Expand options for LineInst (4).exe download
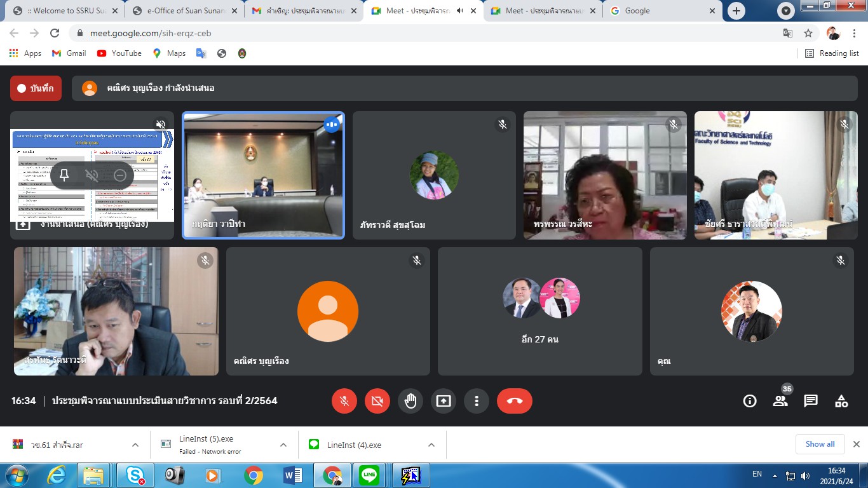The width and height of the screenshot is (868, 488). pyautogui.click(x=431, y=445)
